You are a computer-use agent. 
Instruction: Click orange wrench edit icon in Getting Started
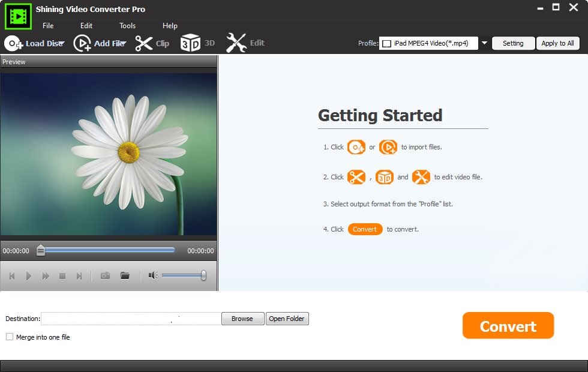click(421, 177)
